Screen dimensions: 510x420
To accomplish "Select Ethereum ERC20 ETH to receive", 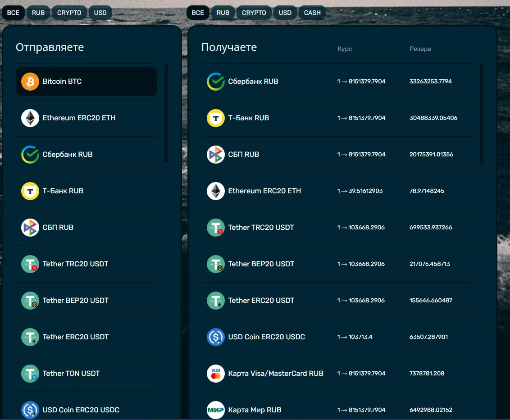I will point(337,191).
